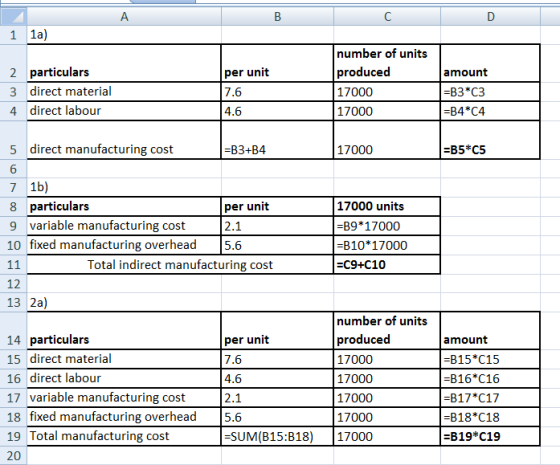This screenshot has height=465, width=560.
Task: Select column C header
Action: point(387,16)
